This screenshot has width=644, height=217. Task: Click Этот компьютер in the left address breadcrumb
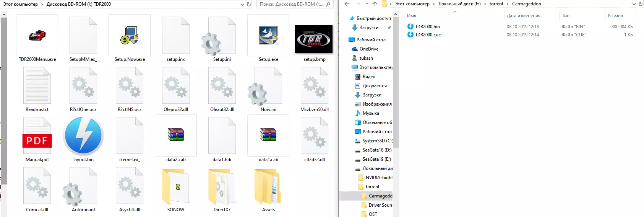[x=21, y=4]
